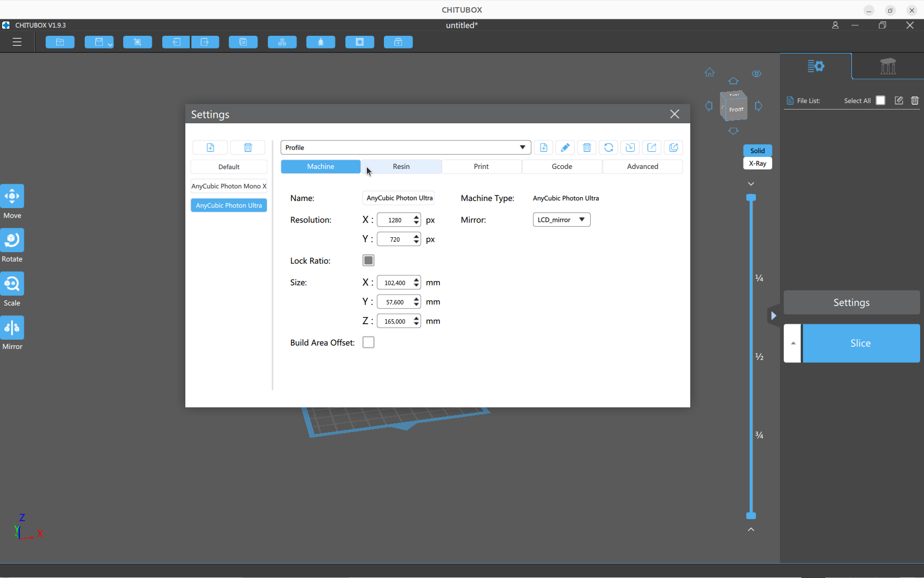
Task: Click the user account icon
Action: click(835, 25)
